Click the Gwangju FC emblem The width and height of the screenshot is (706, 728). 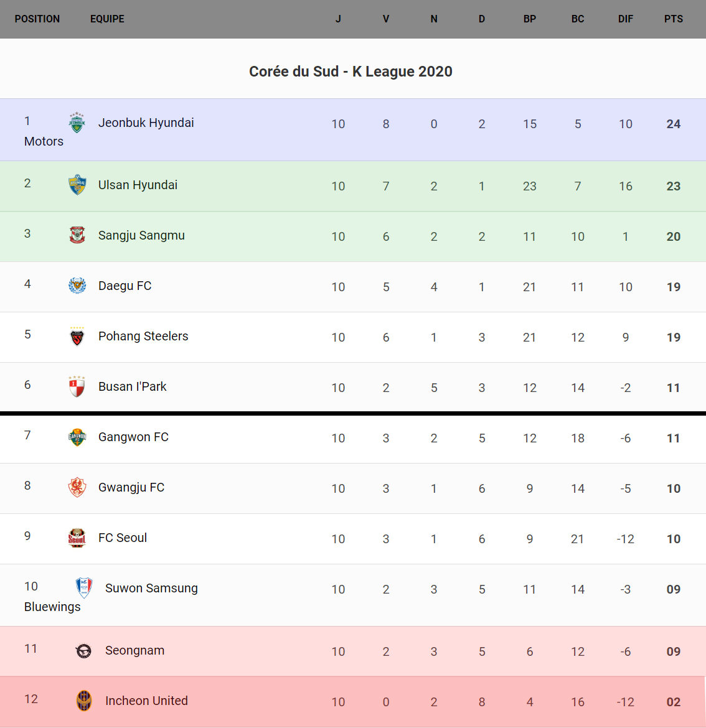coord(77,487)
